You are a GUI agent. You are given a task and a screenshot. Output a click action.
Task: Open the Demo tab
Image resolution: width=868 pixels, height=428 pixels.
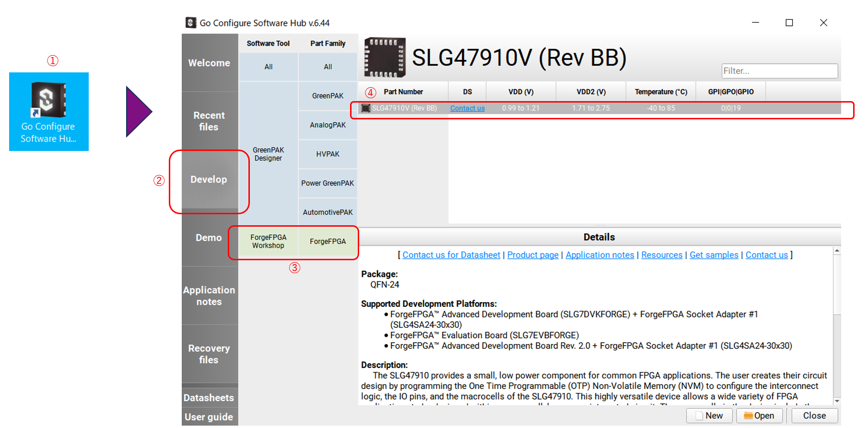pyautogui.click(x=210, y=238)
